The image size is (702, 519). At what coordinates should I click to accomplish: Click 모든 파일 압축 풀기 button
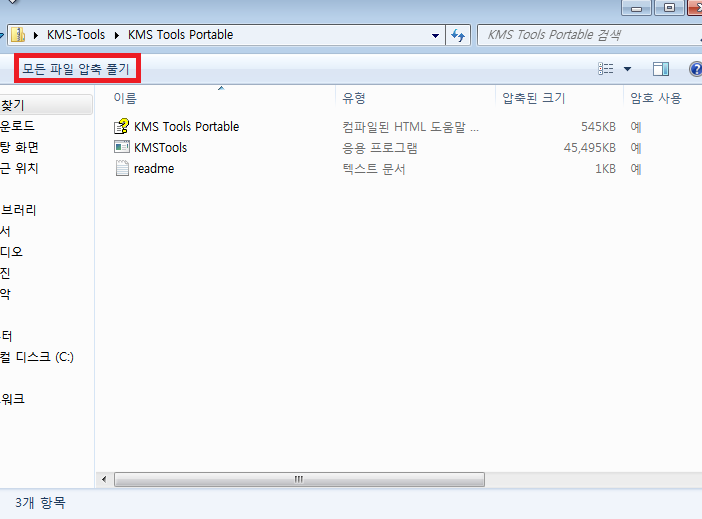coord(76,68)
